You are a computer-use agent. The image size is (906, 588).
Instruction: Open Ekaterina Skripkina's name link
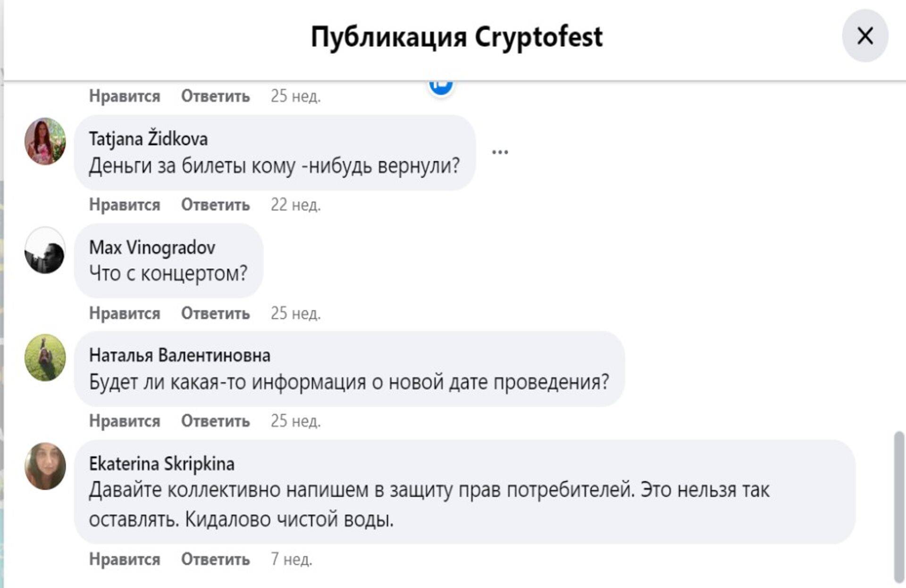[161, 464]
